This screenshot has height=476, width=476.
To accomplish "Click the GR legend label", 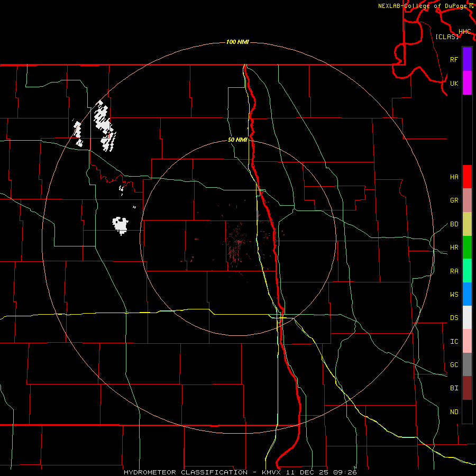I will pyautogui.click(x=454, y=200).
